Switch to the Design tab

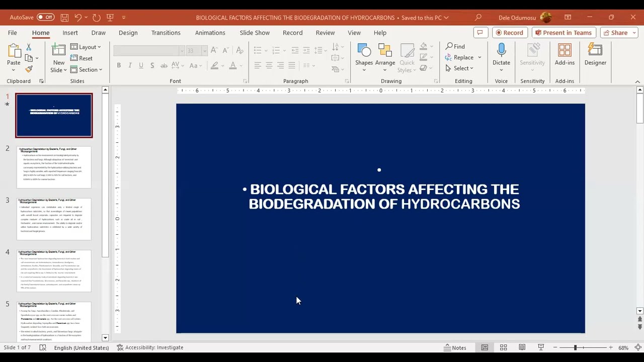pyautogui.click(x=128, y=33)
